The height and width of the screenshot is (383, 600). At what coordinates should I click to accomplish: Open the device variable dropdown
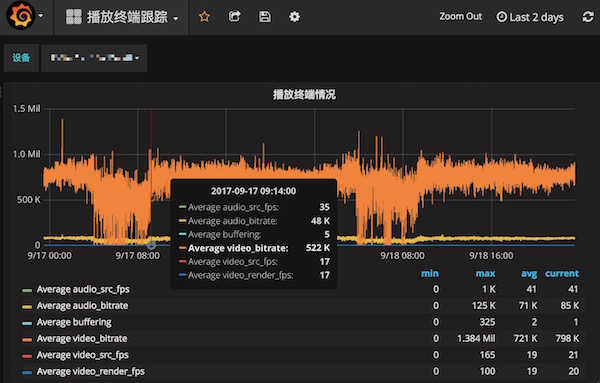coord(94,58)
